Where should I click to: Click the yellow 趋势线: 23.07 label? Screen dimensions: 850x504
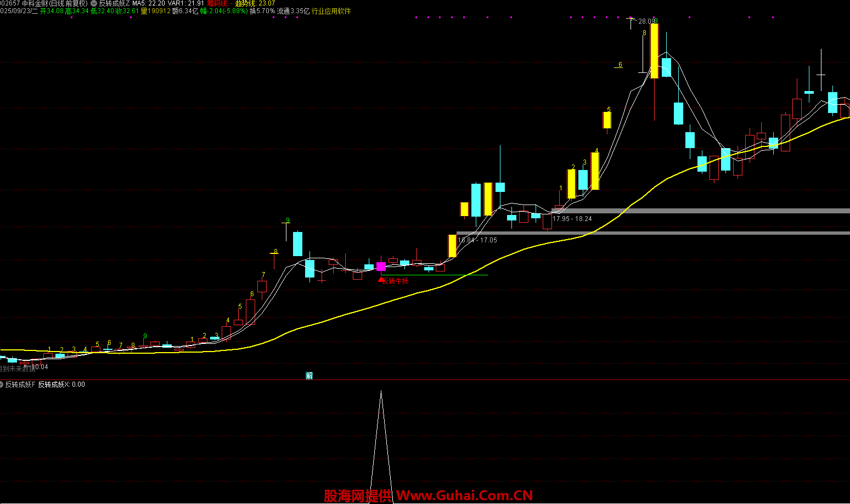[255, 3]
